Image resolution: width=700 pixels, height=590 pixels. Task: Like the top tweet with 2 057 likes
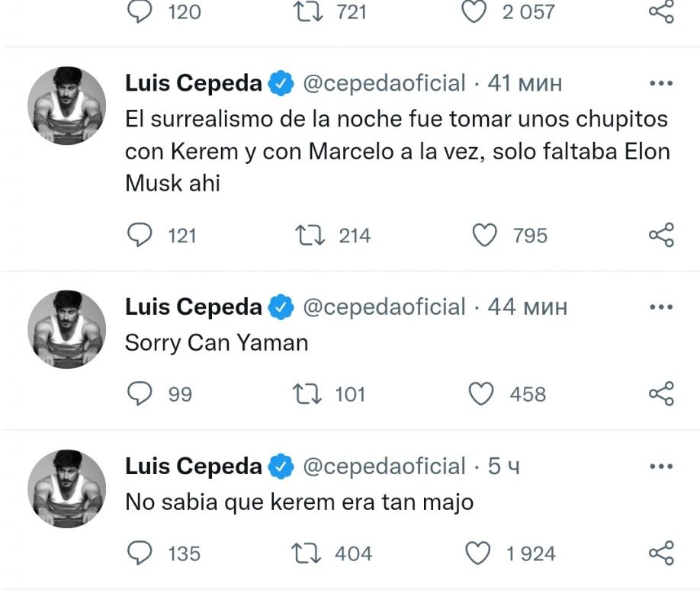[x=474, y=11]
